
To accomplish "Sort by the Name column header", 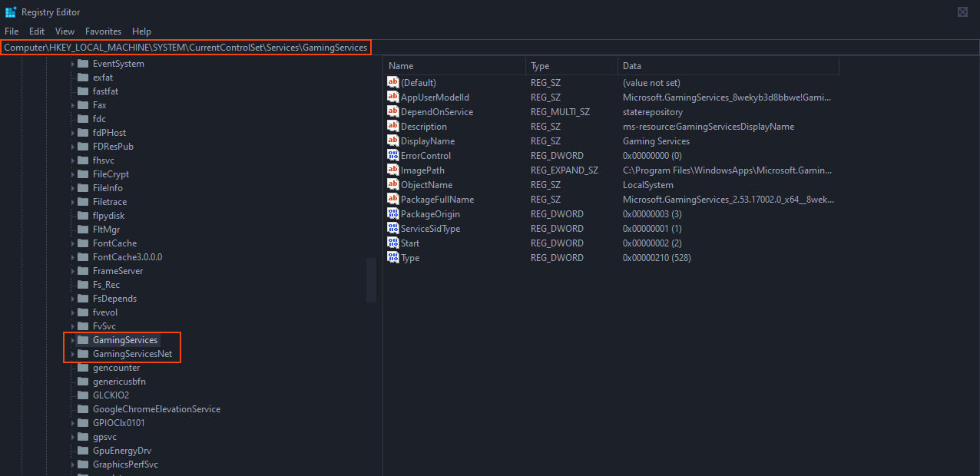I will (454, 66).
